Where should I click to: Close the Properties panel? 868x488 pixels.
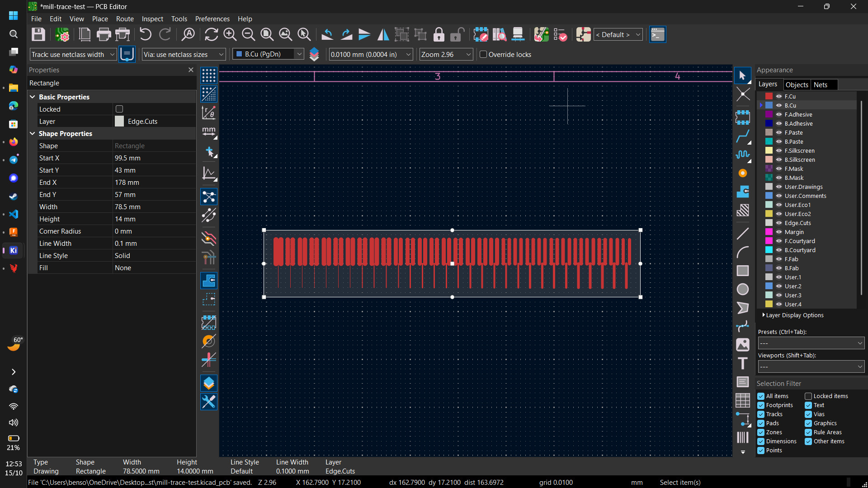coord(191,70)
